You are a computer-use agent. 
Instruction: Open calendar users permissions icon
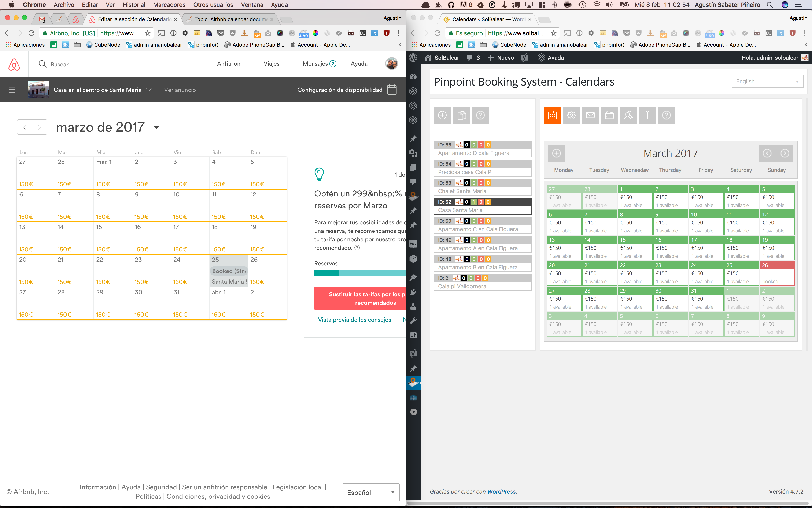coord(628,115)
